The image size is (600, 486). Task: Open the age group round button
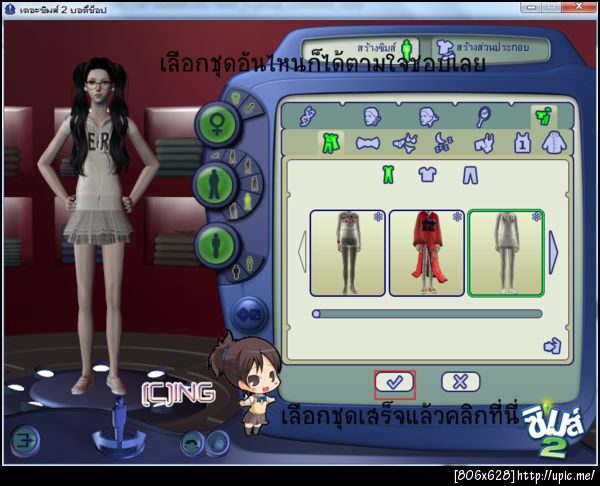tap(214, 184)
